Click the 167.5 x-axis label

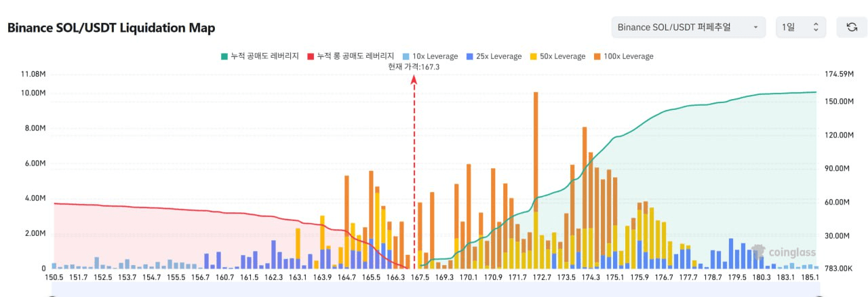420,277
